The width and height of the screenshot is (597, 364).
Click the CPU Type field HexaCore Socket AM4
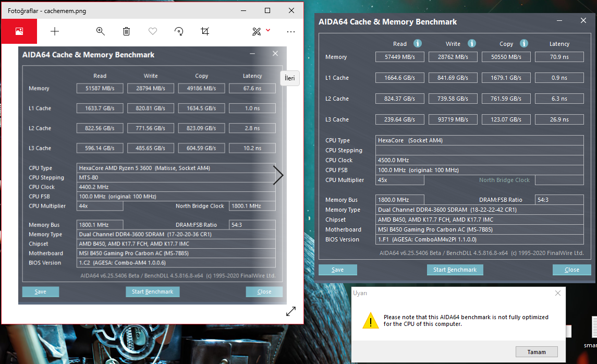pos(479,140)
